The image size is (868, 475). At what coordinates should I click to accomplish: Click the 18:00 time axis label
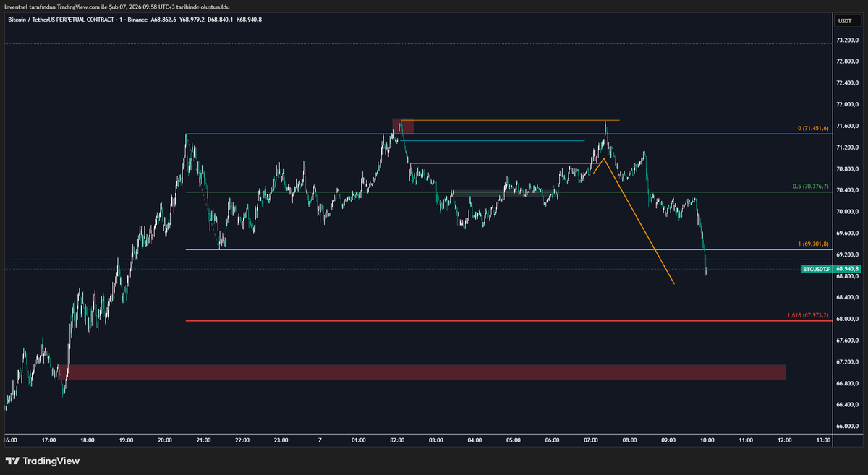[x=87, y=440]
